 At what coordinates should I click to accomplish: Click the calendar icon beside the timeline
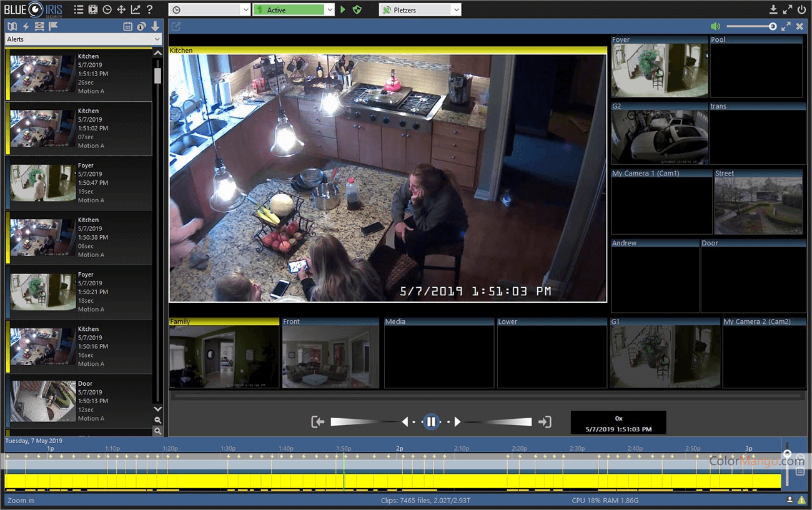[x=800, y=471]
